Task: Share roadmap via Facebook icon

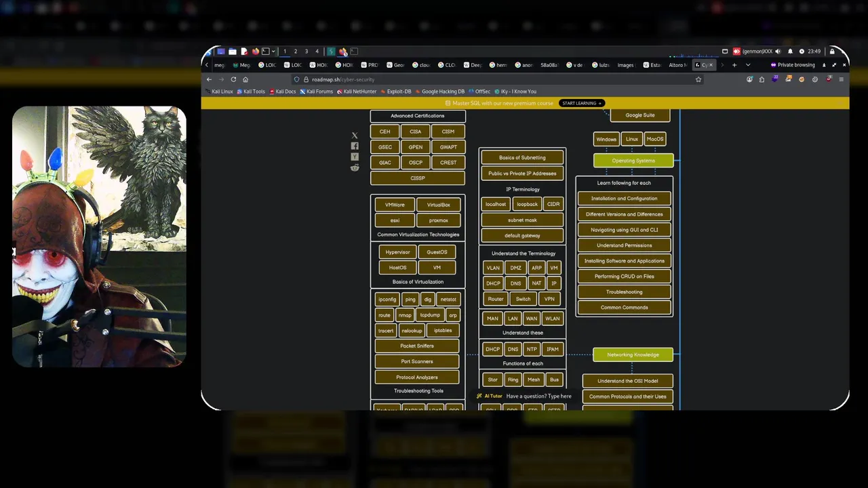Action: (x=355, y=146)
